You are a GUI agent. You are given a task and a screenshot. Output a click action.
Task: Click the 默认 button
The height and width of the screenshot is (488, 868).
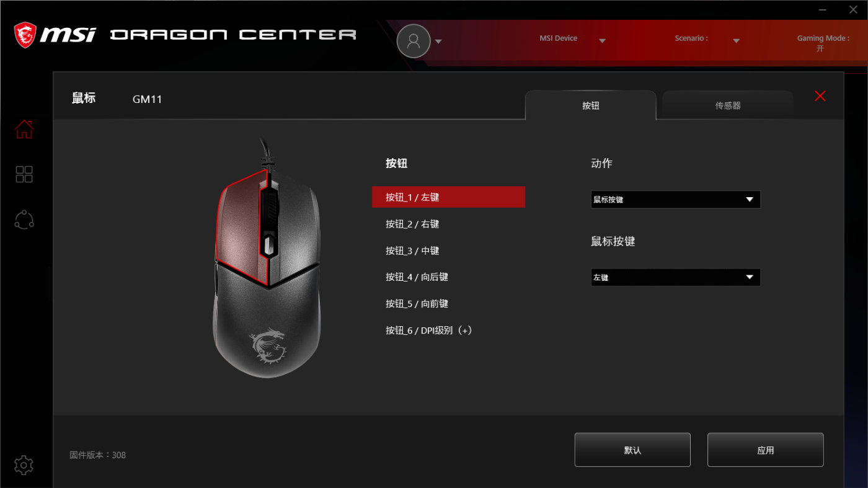632,450
